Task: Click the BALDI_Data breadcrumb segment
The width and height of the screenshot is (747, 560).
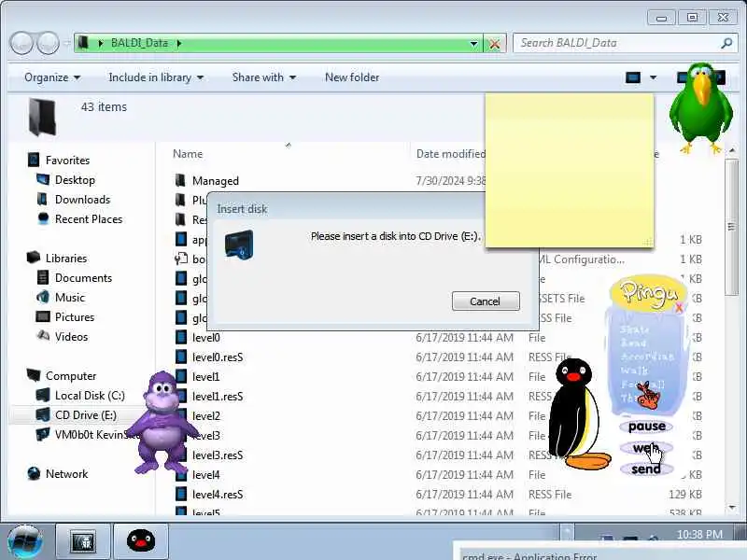Action: point(139,43)
